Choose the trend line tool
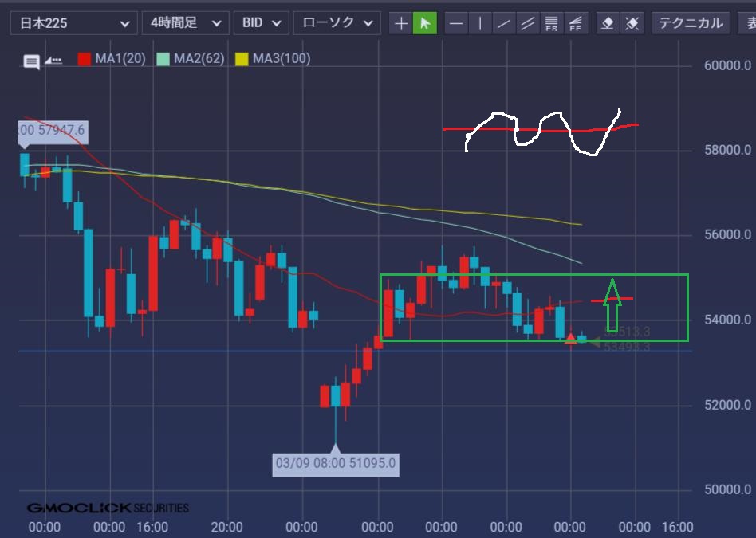Screen dimensions: 756x538 coord(503,23)
